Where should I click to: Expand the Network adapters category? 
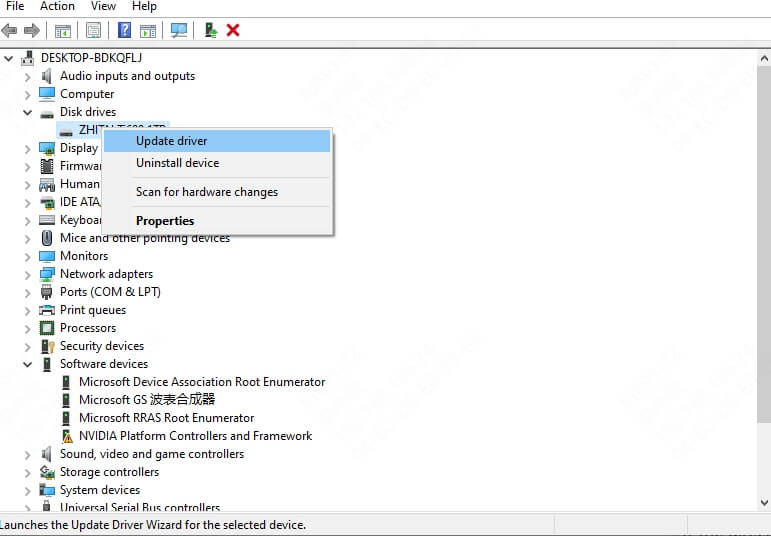click(x=28, y=275)
